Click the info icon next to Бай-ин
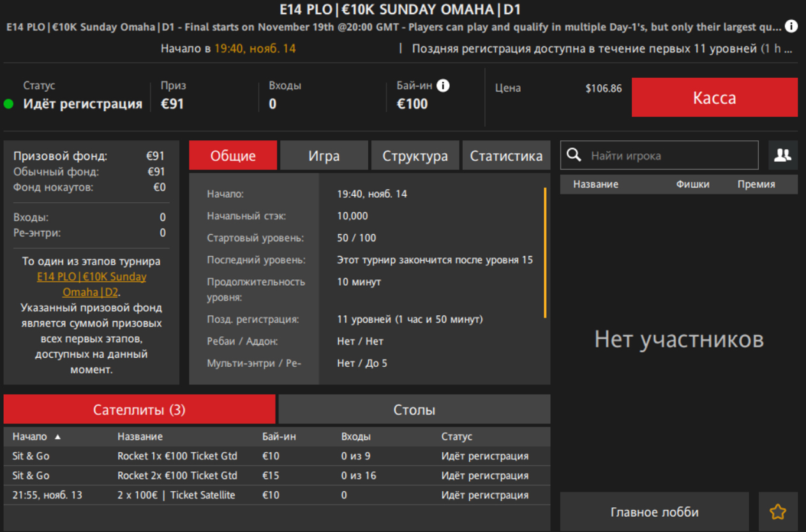The height and width of the screenshot is (532, 806). 443,85
